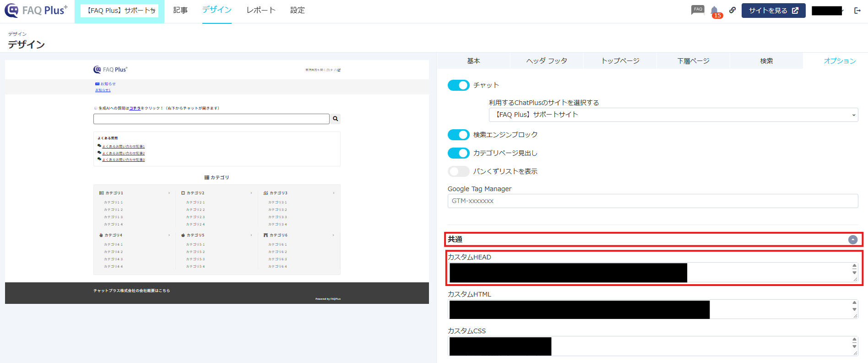The width and height of the screenshot is (868, 363).
Task: Open the 設定 menu
Action: click(x=298, y=10)
